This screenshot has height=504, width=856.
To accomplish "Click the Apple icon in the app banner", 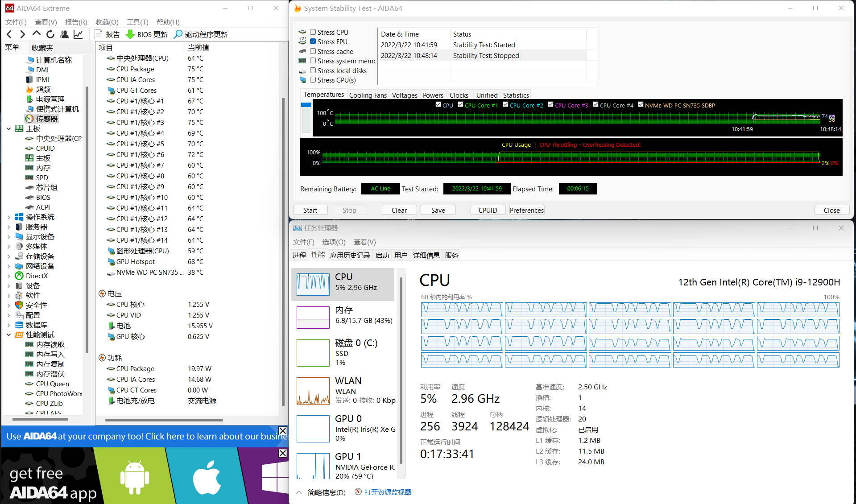I will point(207,477).
